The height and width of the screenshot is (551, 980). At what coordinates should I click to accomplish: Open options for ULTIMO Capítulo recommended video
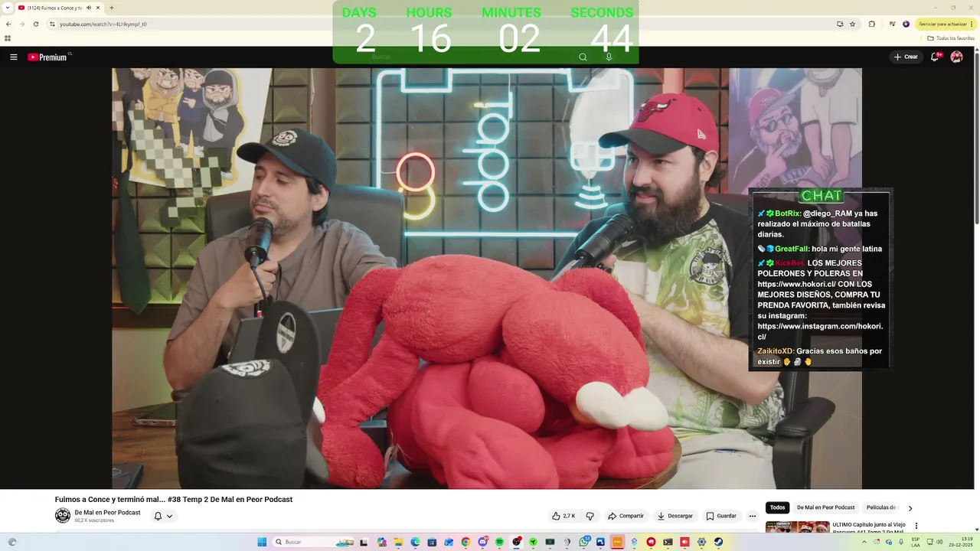coord(916,527)
